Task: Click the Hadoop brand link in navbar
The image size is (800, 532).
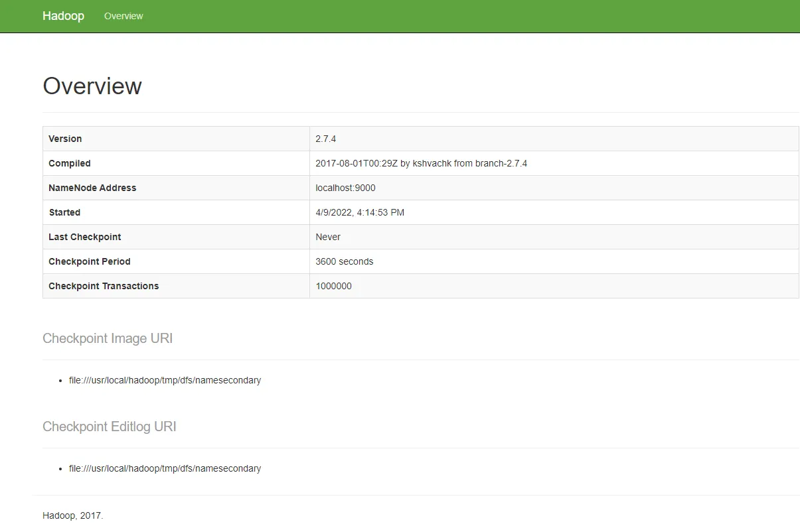Action: (63, 16)
